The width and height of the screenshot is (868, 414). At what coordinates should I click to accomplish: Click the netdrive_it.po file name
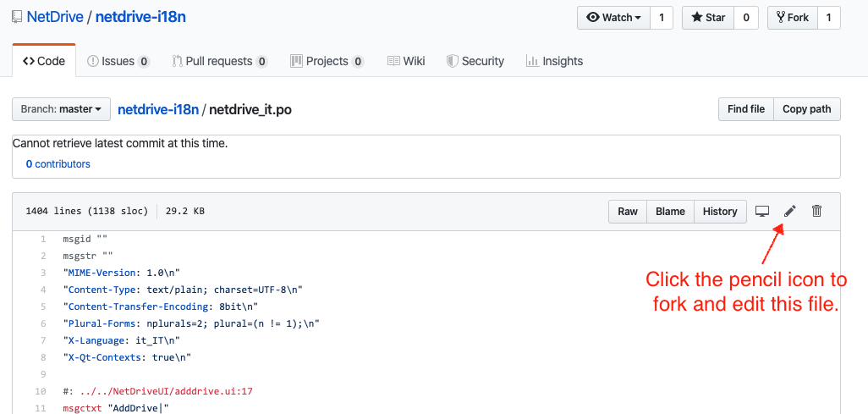pos(250,110)
